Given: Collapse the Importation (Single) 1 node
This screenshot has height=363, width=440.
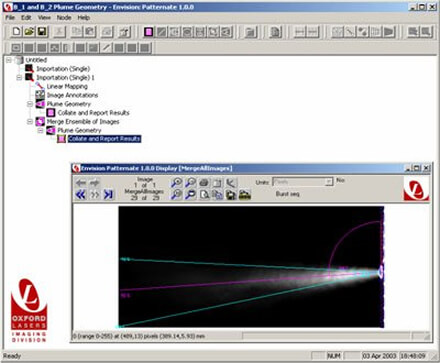Looking at the screenshot, I should coord(19,78).
